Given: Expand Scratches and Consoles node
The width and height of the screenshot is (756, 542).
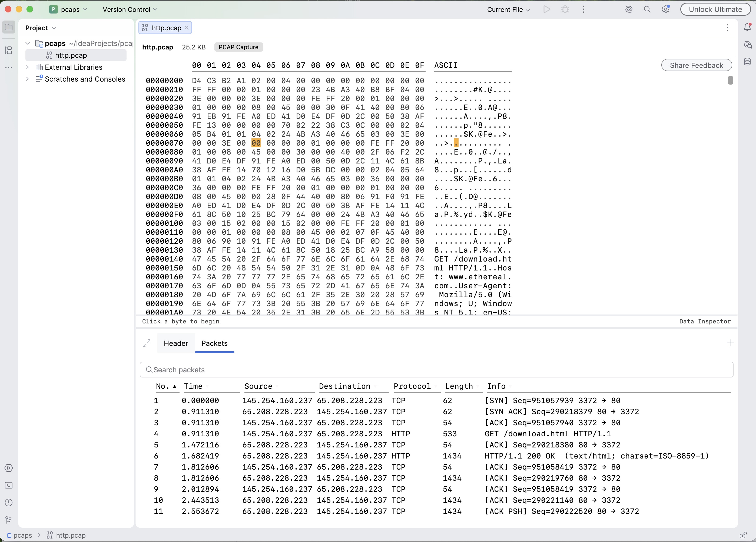Looking at the screenshot, I should point(28,79).
